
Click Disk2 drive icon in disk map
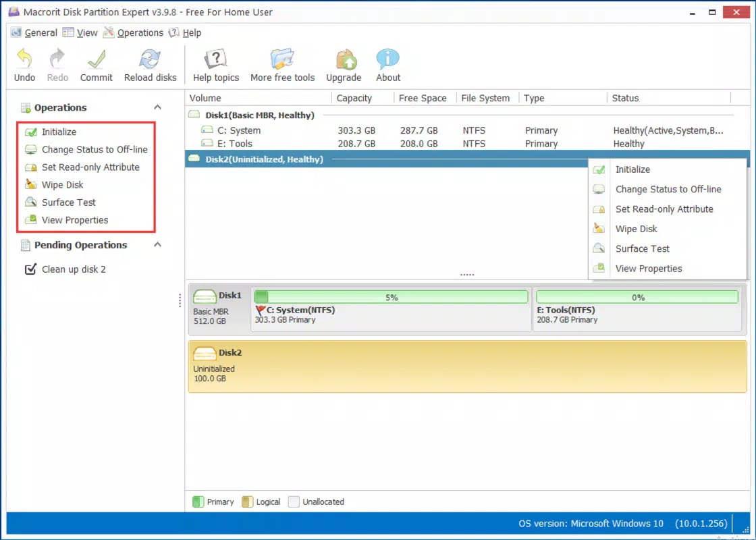[x=205, y=354]
